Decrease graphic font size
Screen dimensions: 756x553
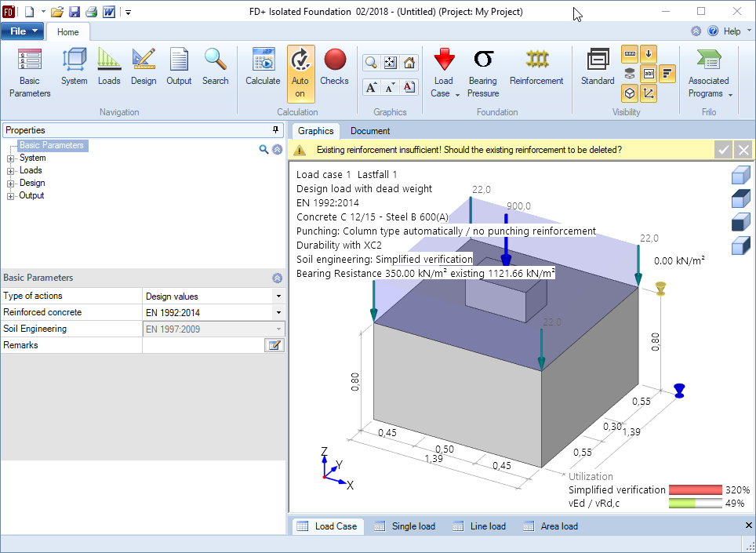(390, 87)
